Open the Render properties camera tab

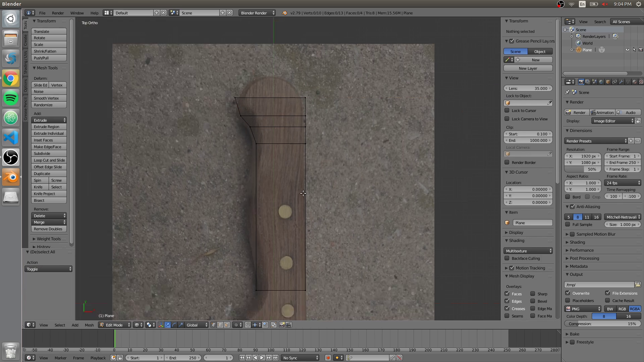[x=581, y=82]
